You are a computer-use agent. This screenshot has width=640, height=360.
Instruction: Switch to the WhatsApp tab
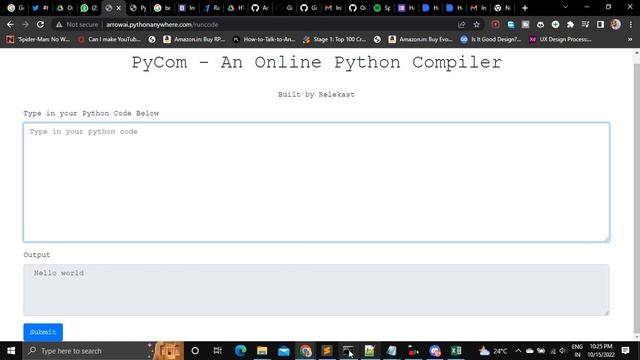(89, 8)
